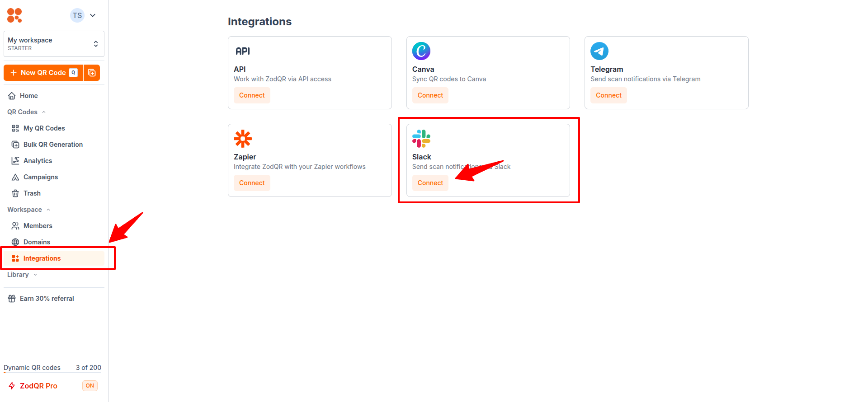Click the Zapier logo icon
The width and height of the screenshot is (868, 402).
coord(243,139)
